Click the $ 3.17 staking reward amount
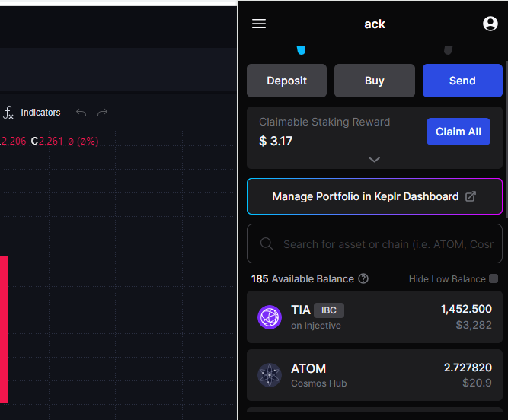 tap(276, 141)
